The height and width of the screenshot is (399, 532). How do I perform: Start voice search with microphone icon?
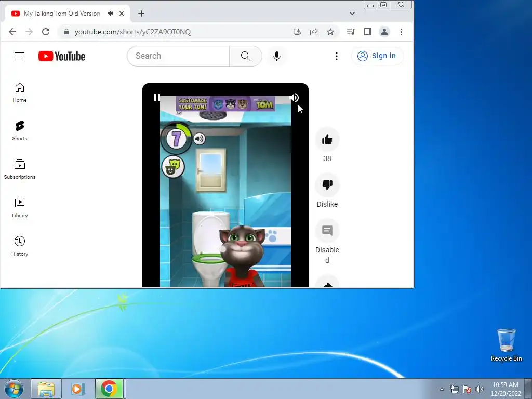[277, 56]
